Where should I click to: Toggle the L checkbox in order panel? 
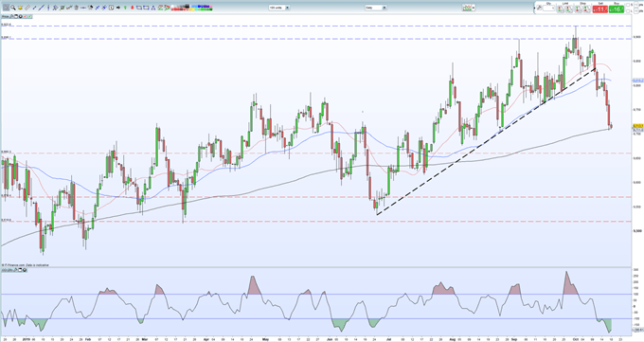[x=628, y=11]
